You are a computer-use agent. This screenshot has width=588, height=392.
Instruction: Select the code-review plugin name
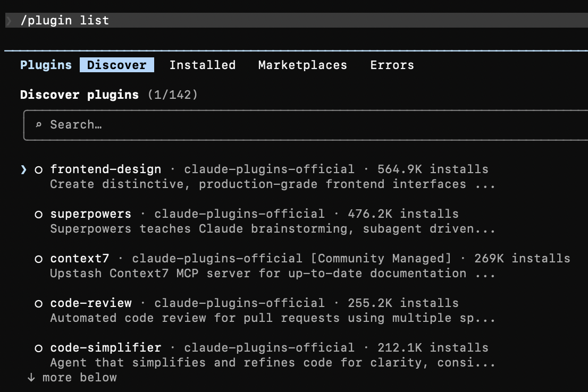click(x=91, y=303)
